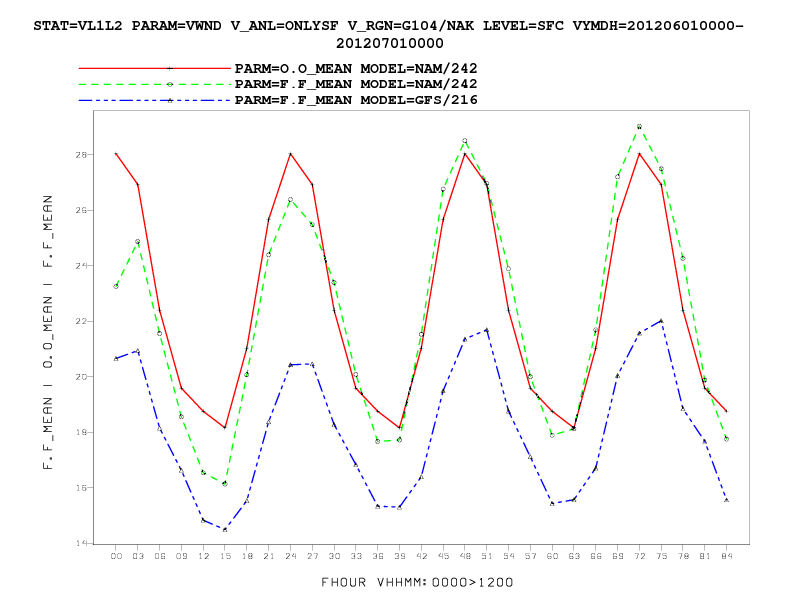Click x-axis tick label 15
Image resolution: width=792 pixels, height=612 pixels.
point(225,556)
